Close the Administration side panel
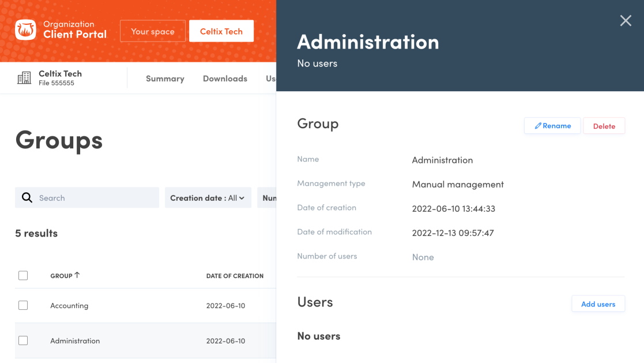Screen dimensions: 644x363 click(x=626, y=21)
